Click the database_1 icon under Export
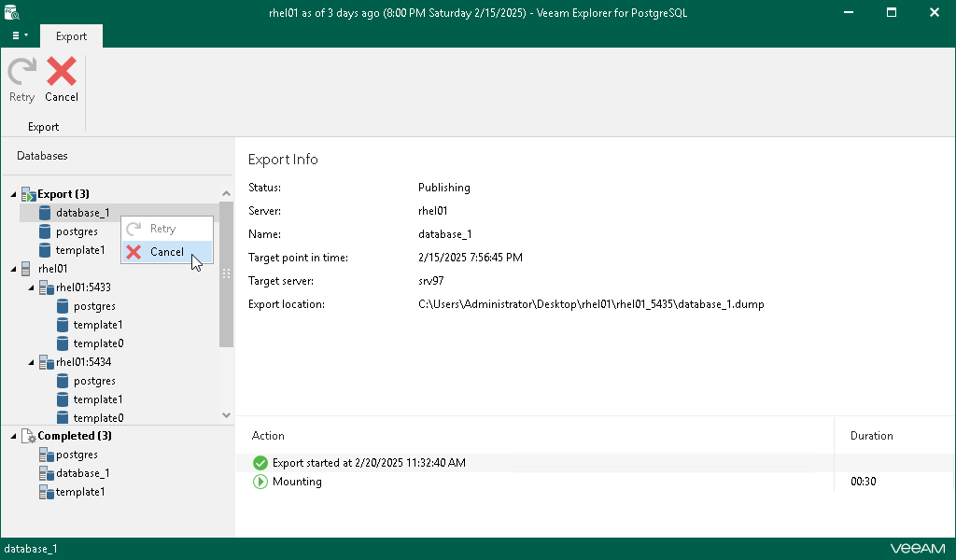Screen dimensions: 956x560 [45, 213]
